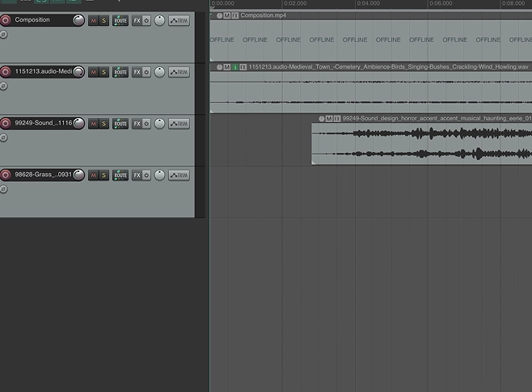Select the Composition track name
532x392 pixels.
(x=32, y=20)
